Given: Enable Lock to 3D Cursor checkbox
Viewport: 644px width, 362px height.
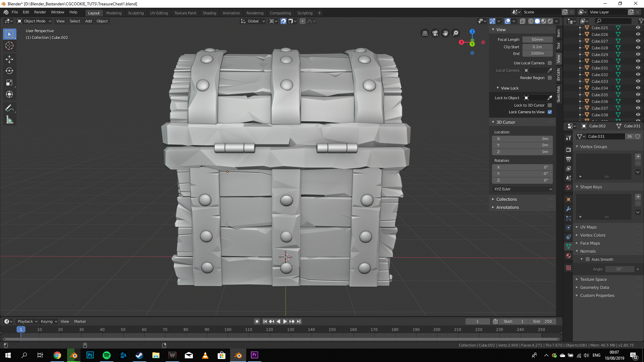Looking at the screenshot, I should pyautogui.click(x=550, y=105).
